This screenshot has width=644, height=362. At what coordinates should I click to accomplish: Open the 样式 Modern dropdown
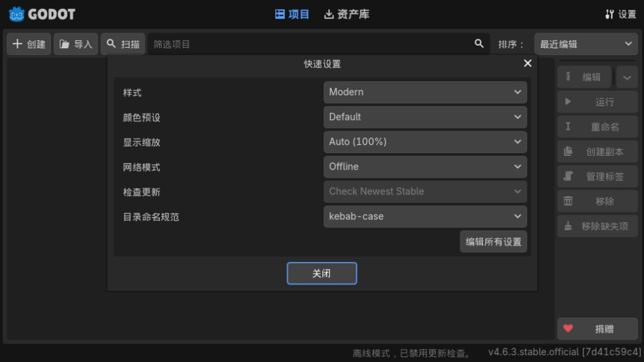(425, 92)
